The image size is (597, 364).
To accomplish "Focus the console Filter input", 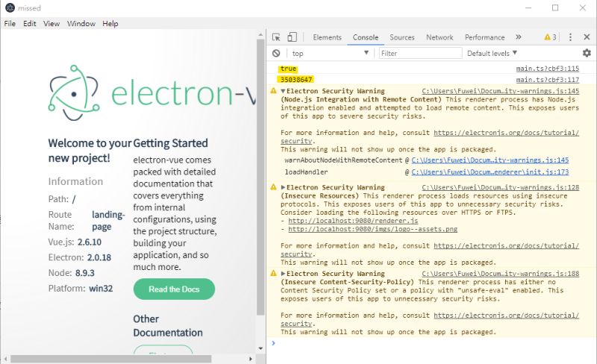I will point(420,53).
